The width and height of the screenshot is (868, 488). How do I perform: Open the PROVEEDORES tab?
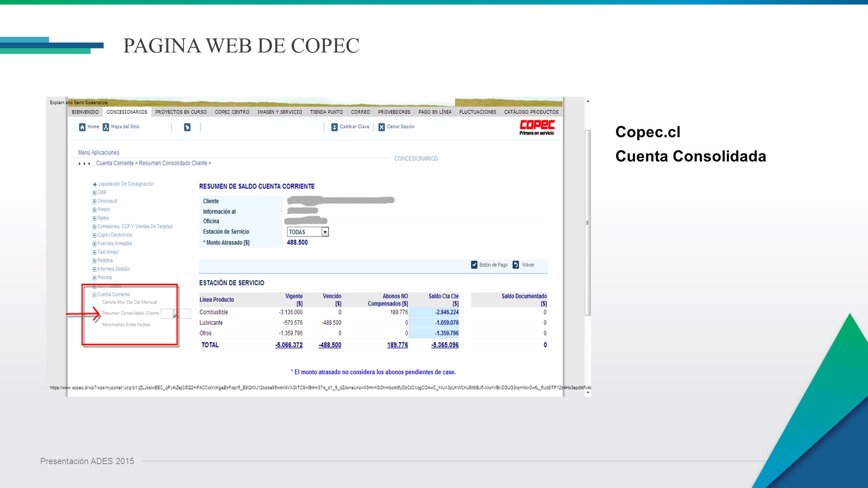click(394, 112)
